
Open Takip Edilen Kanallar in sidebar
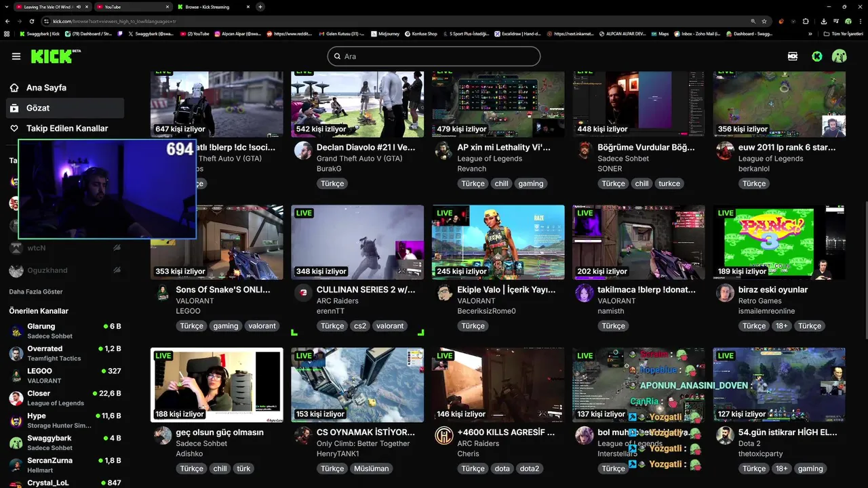tap(66, 128)
